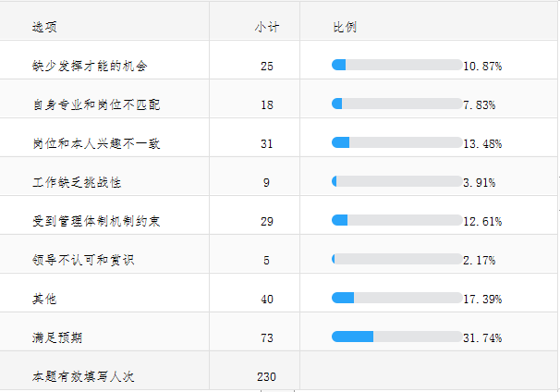Click the 10.87% progress bar

[x=396, y=65]
